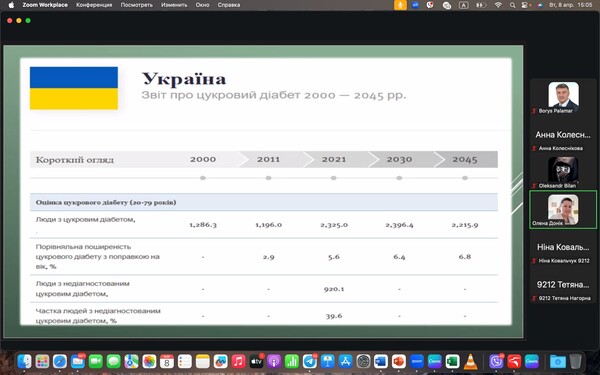Open Spotlight search in menu bar
This screenshot has height=375, width=600.
point(512,5)
